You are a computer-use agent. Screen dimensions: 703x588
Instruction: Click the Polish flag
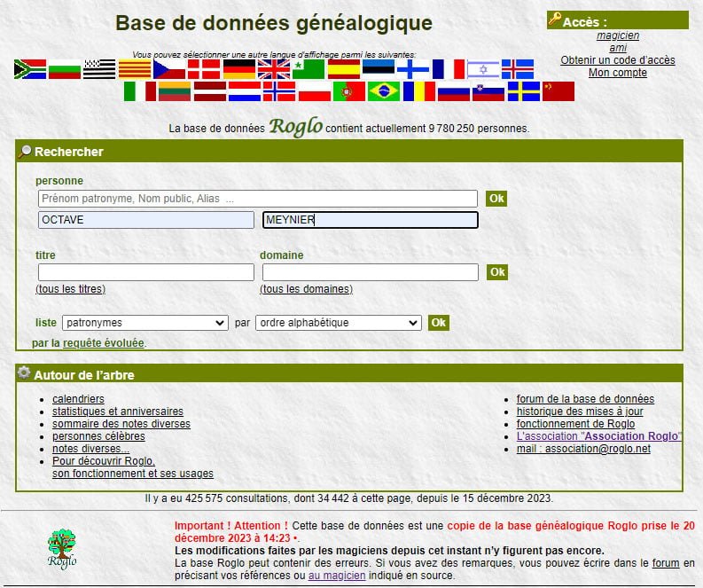(315, 91)
